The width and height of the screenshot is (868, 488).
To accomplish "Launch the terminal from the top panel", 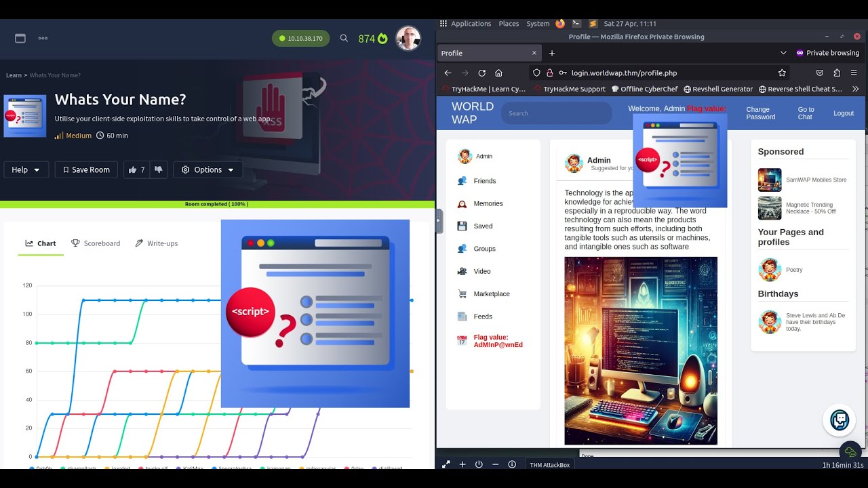I will 576,23.
